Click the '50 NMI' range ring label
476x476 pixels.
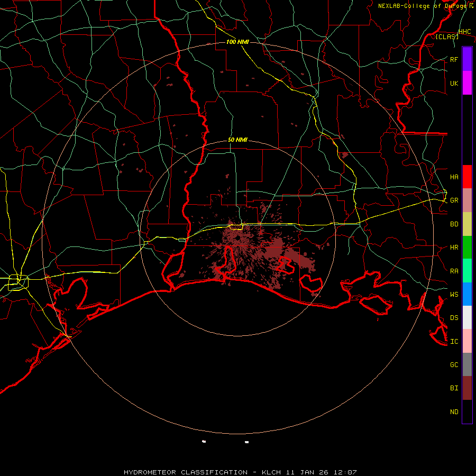click(237, 140)
